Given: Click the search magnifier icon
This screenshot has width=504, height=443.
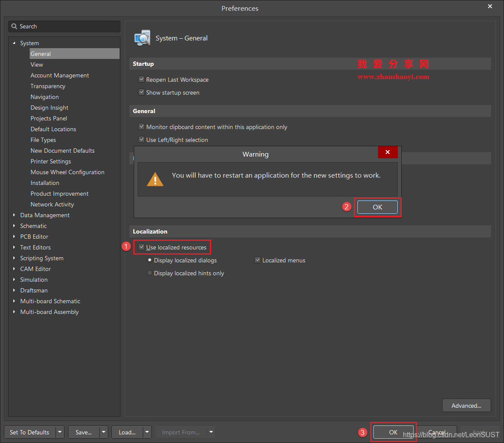Looking at the screenshot, I should point(14,26).
